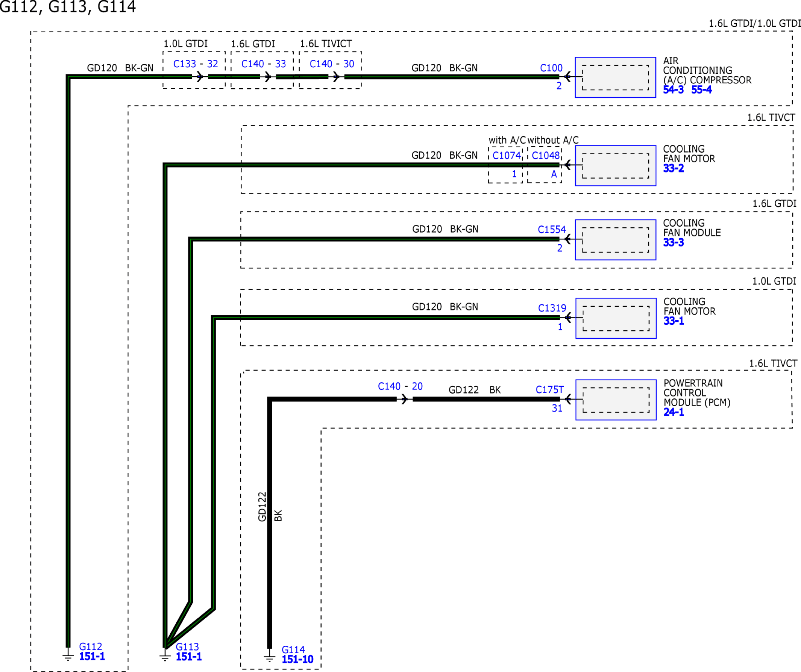The height and width of the screenshot is (672, 801).
Task: Go to page reference 54-3
Action: coord(673,90)
